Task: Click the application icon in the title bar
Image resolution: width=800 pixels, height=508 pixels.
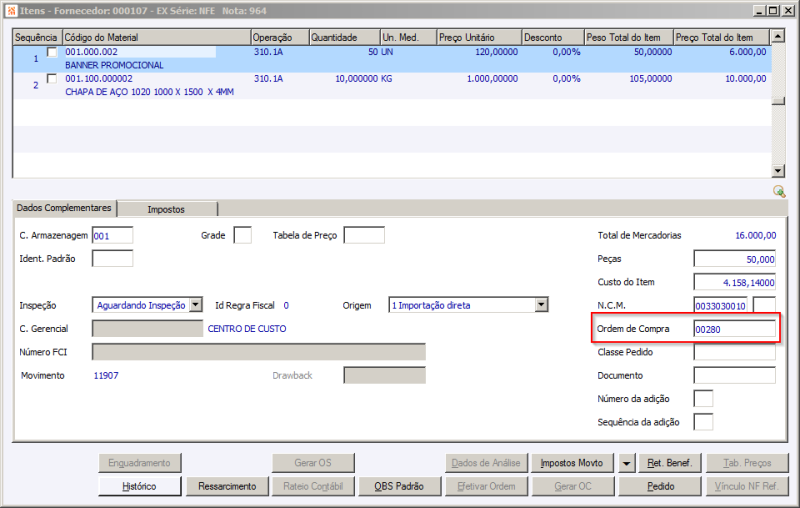Action: [x=11, y=11]
